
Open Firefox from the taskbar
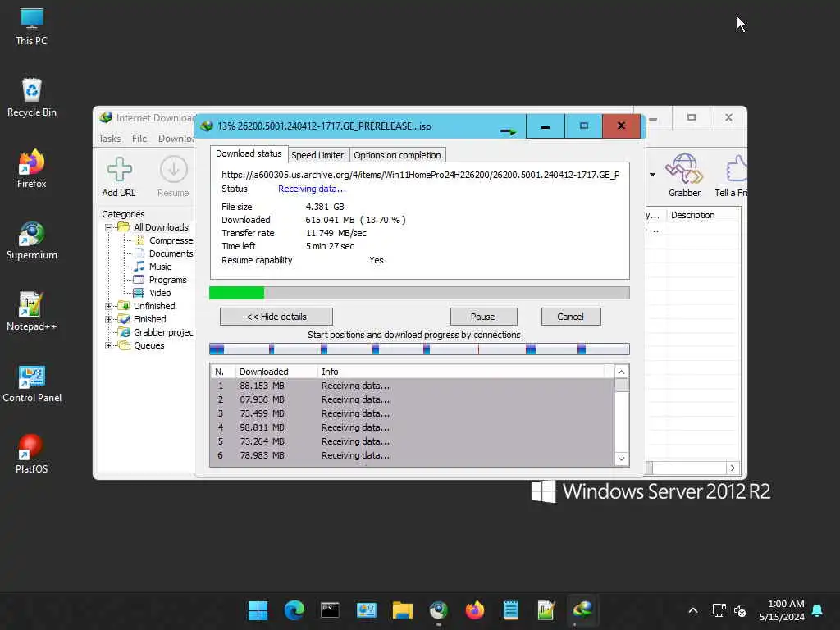pos(475,610)
